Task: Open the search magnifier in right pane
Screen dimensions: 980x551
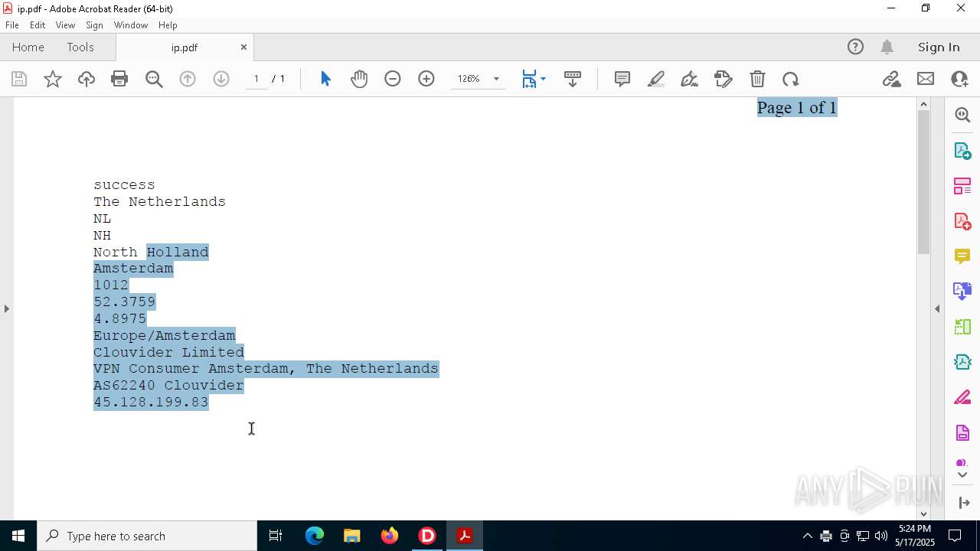Action: (962, 115)
